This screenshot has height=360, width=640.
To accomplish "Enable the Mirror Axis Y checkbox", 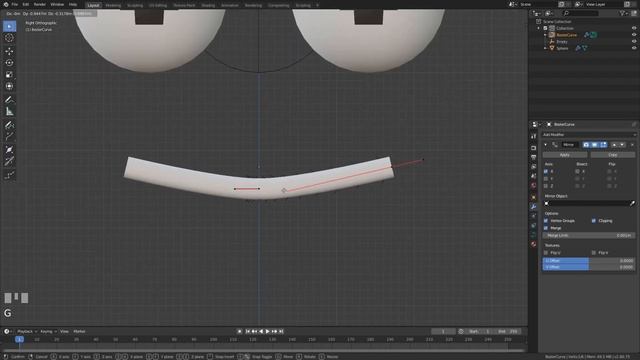I will click(x=546, y=179).
